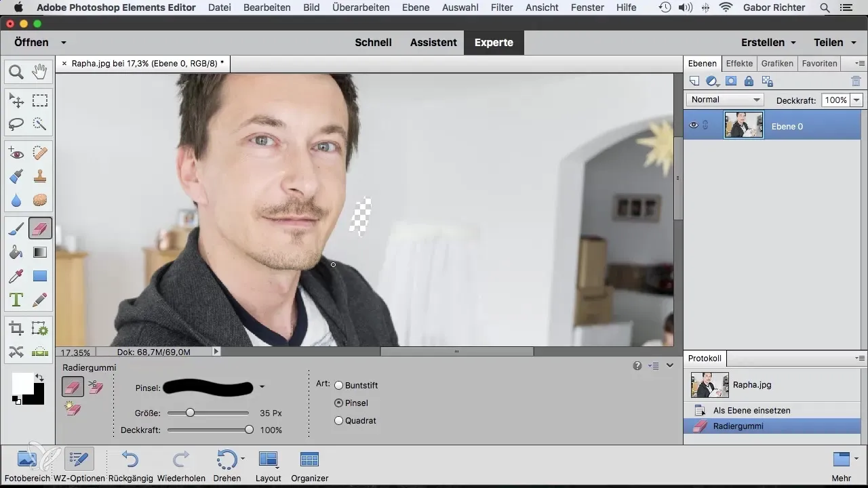Select the Brush tool

[16, 229]
